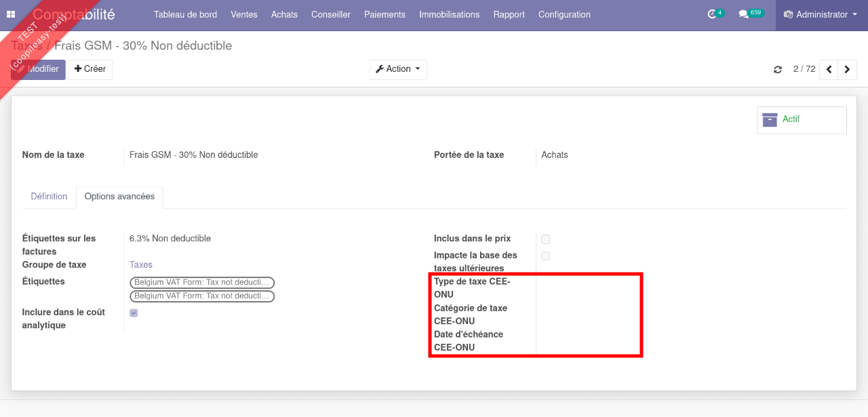Image resolution: width=868 pixels, height=417 pixels.
Task: Expand the Action dropdown
Action: point(398,69)
